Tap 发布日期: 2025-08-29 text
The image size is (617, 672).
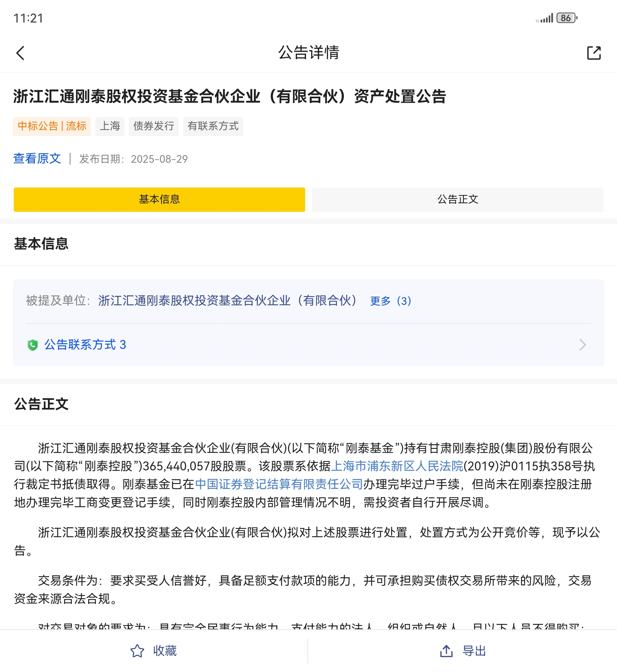[134, 159]
